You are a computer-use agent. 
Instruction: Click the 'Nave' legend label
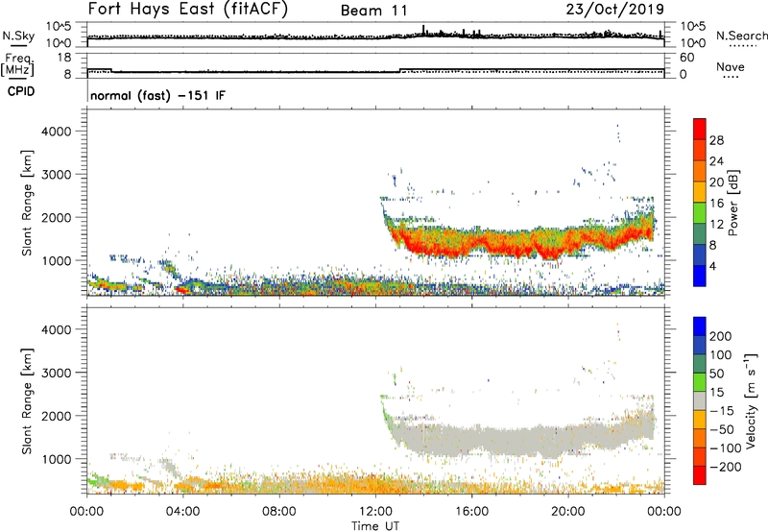[x=731, y=66]
